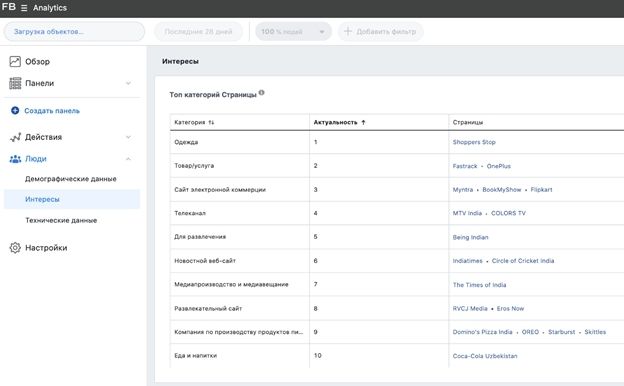Click the Создать панель link
The width and height of the screenshot is (624, 386).
[52, 111]
